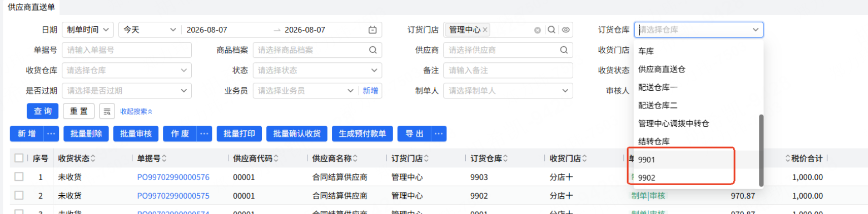Sort by 订货门店 column
Viewport: 868px width, 214px height.
click(426, 159)
